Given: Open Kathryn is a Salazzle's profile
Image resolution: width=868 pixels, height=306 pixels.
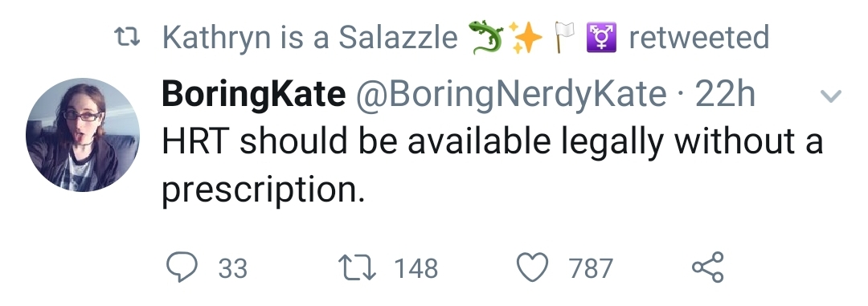Looking at the screenshot, I should tap(310, 38).
